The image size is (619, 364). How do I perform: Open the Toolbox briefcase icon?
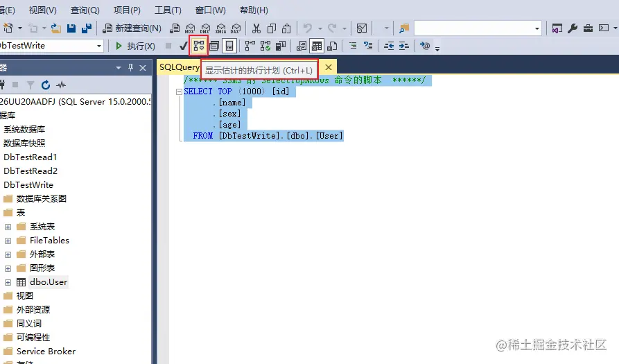click(588, 28)
